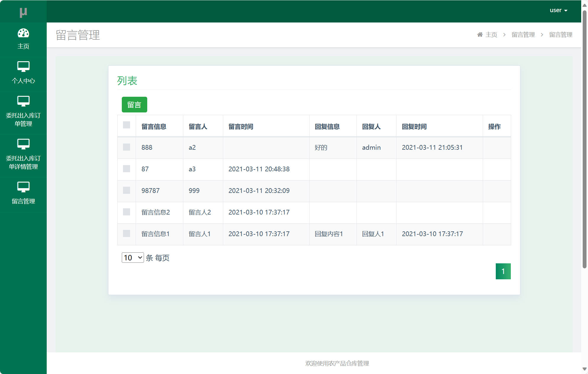The image size is (588, 374).
Task: Select 留言管理 in the breadcrumb trail
Action: [x=523, y=34]
